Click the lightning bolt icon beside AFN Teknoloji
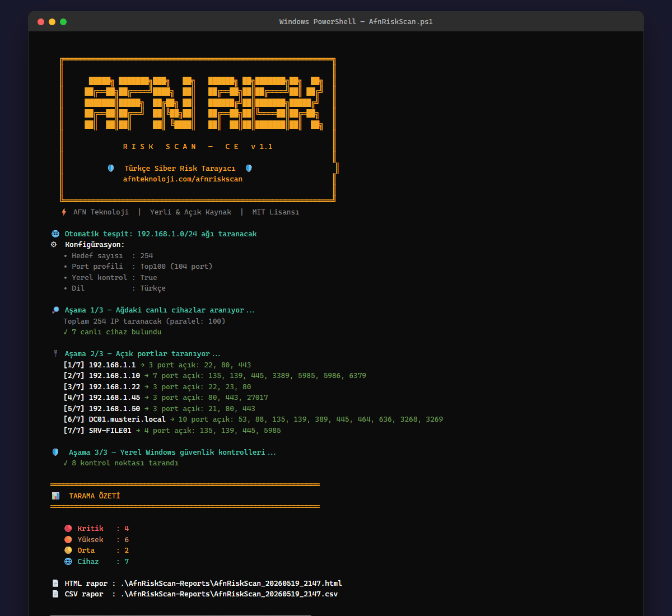 64,212
